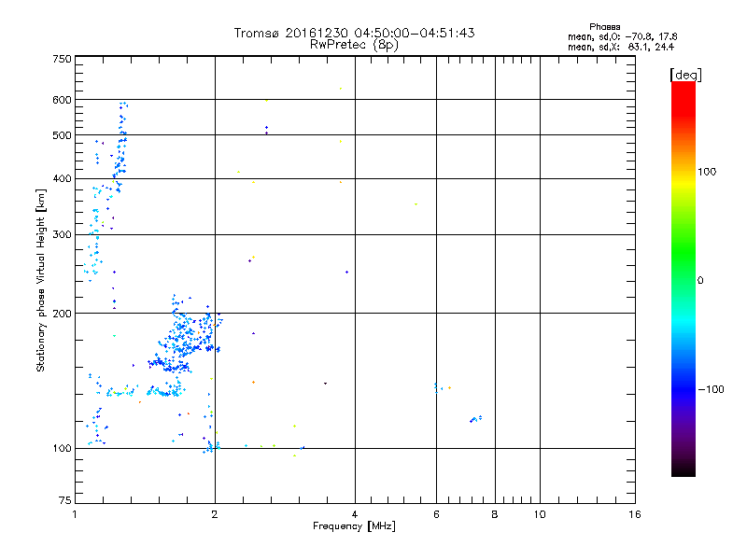Click the y-axis tick label '200'
This screenshot has width=747, height=560.
[62, 314]
